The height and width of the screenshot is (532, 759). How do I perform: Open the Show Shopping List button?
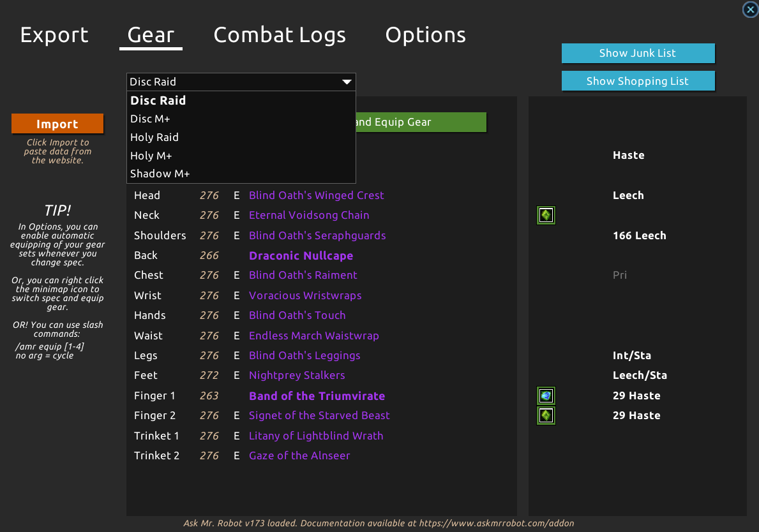click(638, 81)
